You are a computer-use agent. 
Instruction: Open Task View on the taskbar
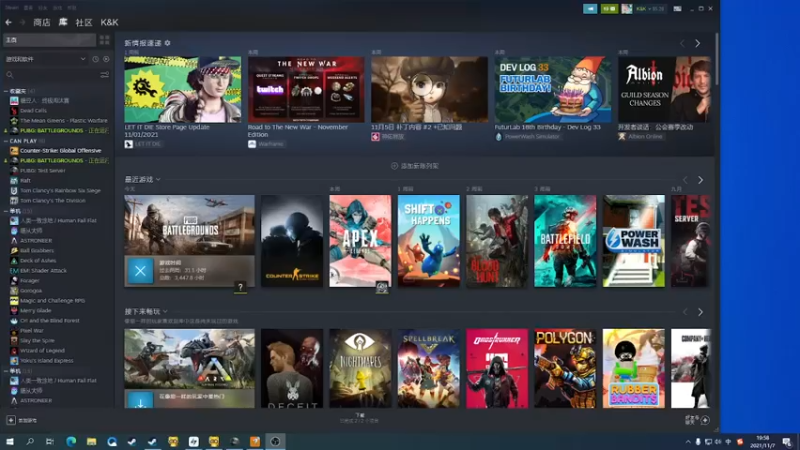click(49, 441)
